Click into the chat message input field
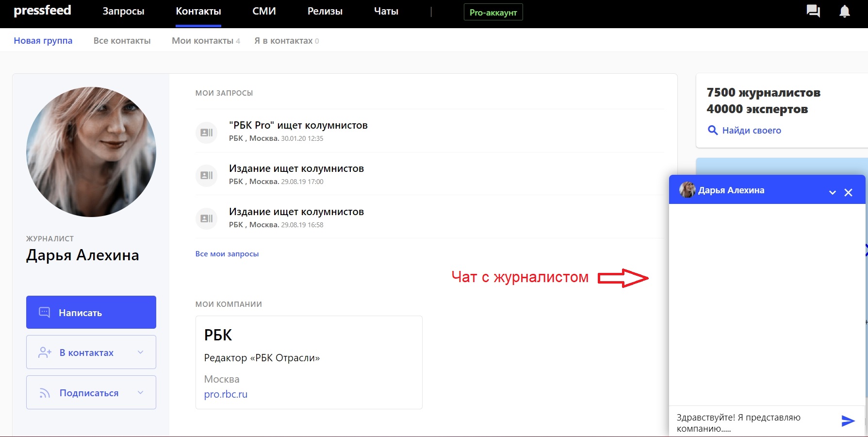 [752, 422]
